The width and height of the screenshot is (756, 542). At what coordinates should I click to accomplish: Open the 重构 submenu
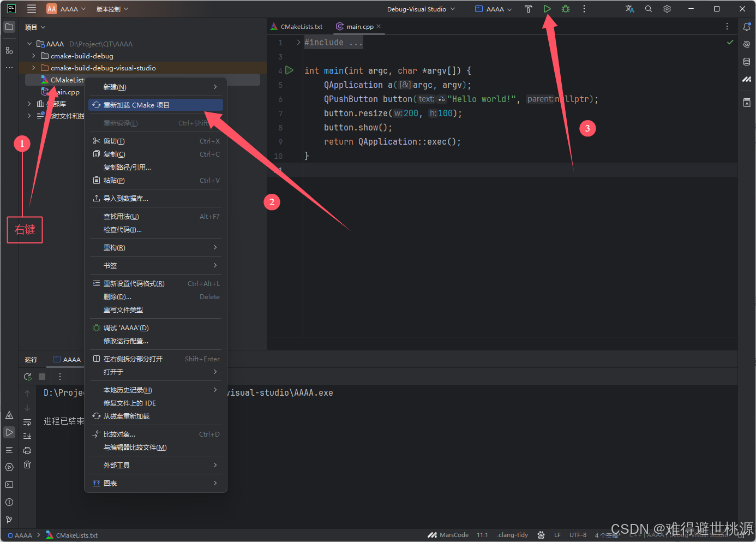tap(155, 248)
